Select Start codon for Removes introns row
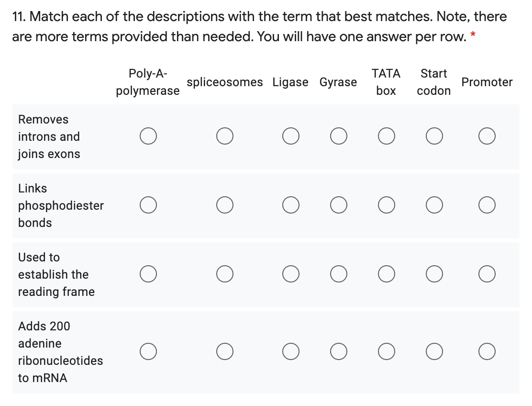 pyautogui.click(x=434, y=136)
